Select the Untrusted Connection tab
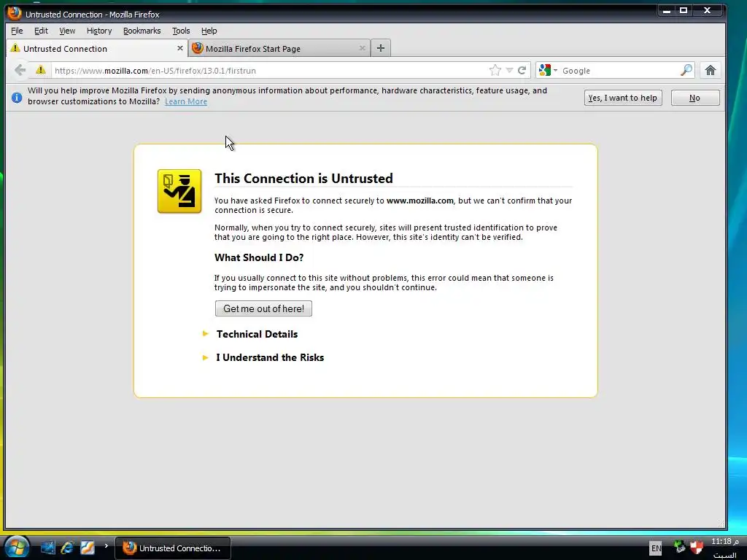Screen dimensions: 747x560 [x=97, y=49]
